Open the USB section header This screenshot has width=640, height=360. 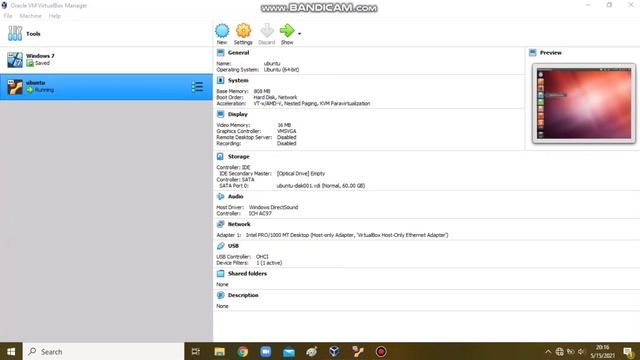233,246
